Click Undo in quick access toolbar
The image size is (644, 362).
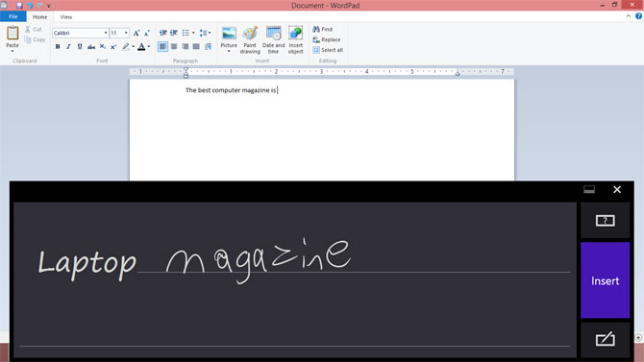(x=30, y=6)
